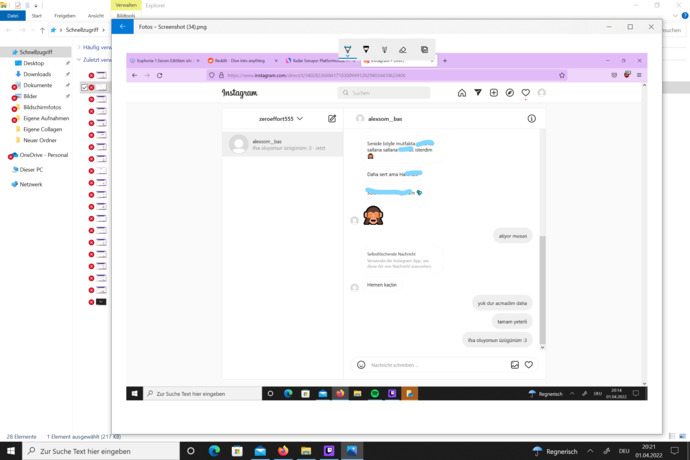Open Dokumente in navigation pane
690x460 pixels.
pos(37,85)
